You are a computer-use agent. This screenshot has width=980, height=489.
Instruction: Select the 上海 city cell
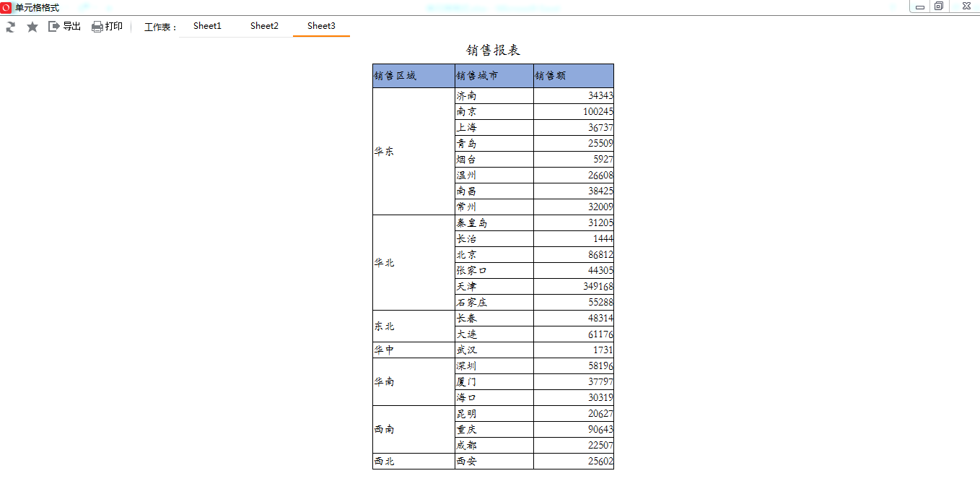point(494,128)
